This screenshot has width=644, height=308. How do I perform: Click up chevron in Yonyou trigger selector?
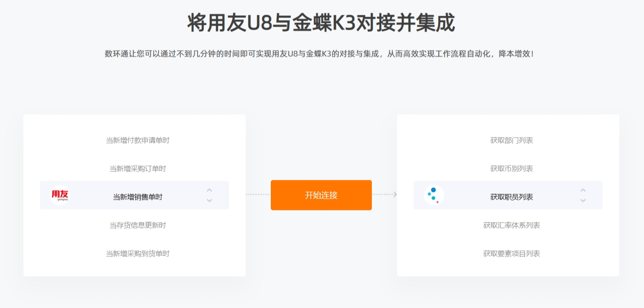pos(209,190)
